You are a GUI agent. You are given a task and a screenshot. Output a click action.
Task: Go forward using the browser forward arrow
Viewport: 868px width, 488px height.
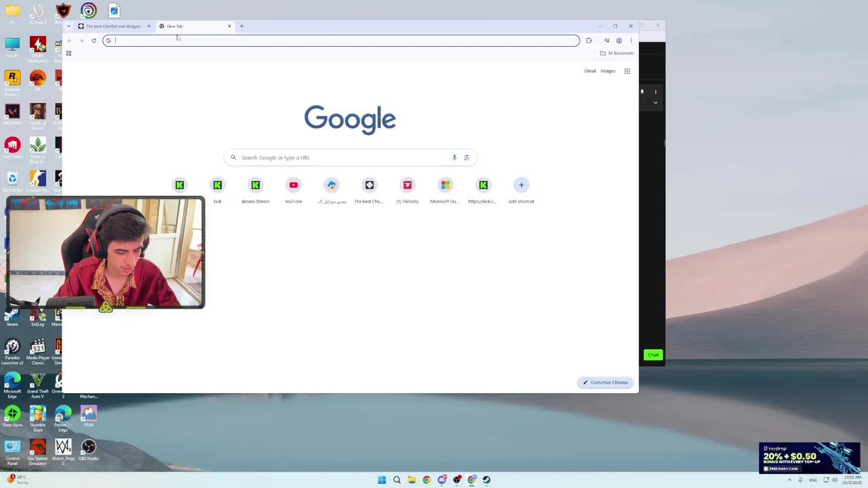(81, 41)
